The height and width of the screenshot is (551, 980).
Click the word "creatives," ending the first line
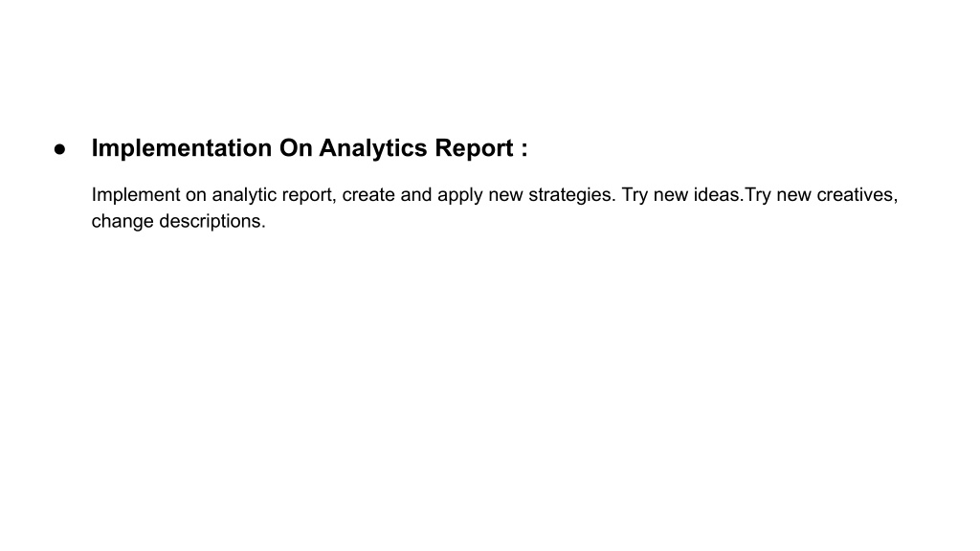click(857, 195)
